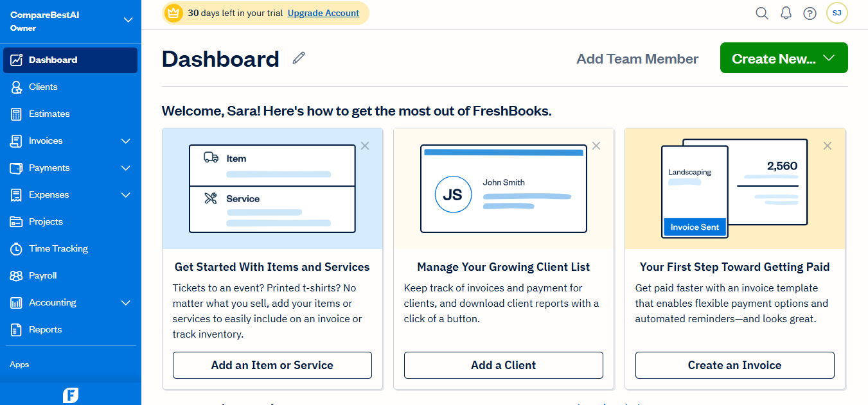
Task: Click the Get Started With Items and Services heading
Action: tap(272, 267)
